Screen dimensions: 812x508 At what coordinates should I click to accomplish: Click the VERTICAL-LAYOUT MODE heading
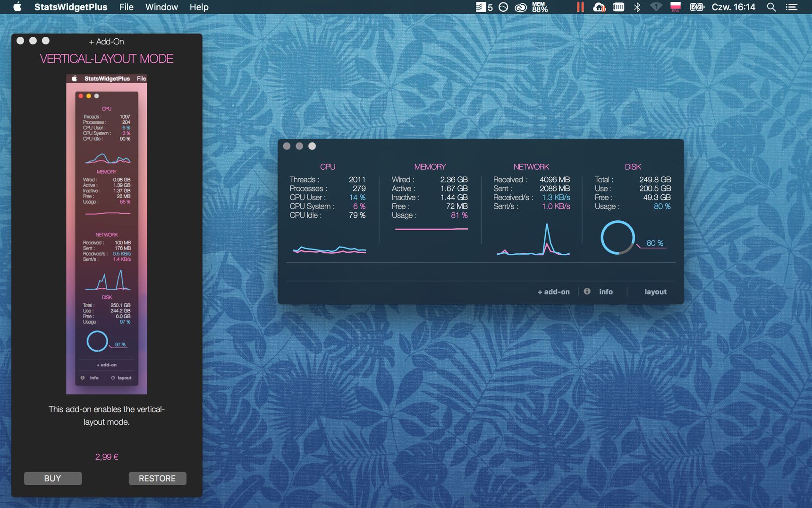pyautogui.click(x=107, y=59)
